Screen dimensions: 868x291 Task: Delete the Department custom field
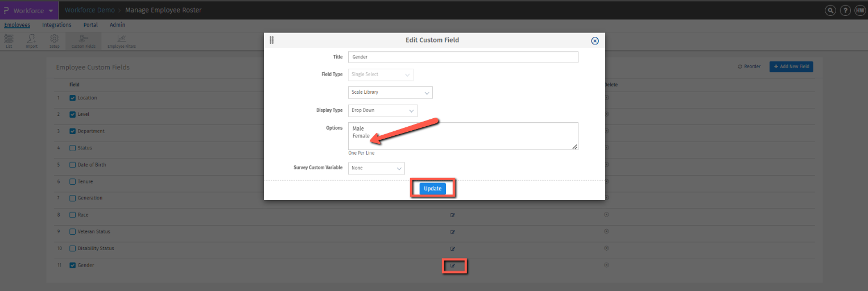[606, 131]
